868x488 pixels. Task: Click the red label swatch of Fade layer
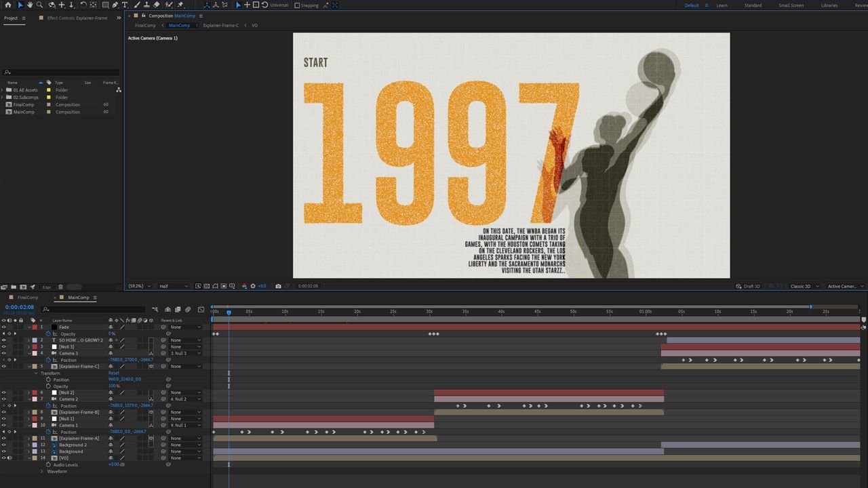35,327
